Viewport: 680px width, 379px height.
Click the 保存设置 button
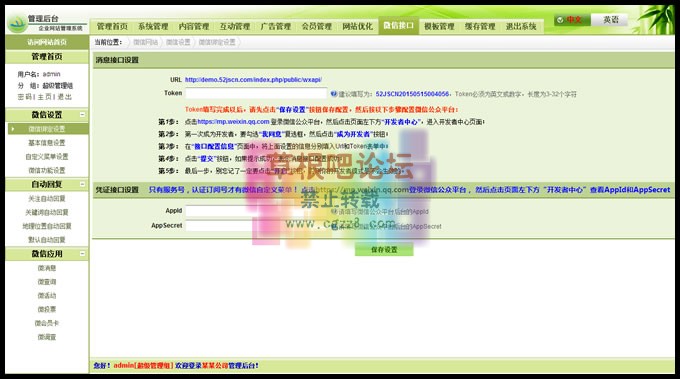pyautogui.click(x=384, y=249)
